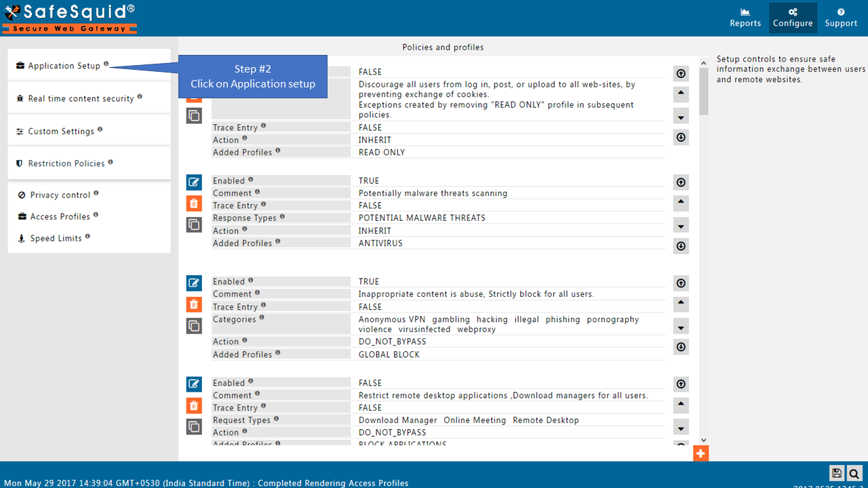
Task: Open the Reports tab
Action: 745,18
